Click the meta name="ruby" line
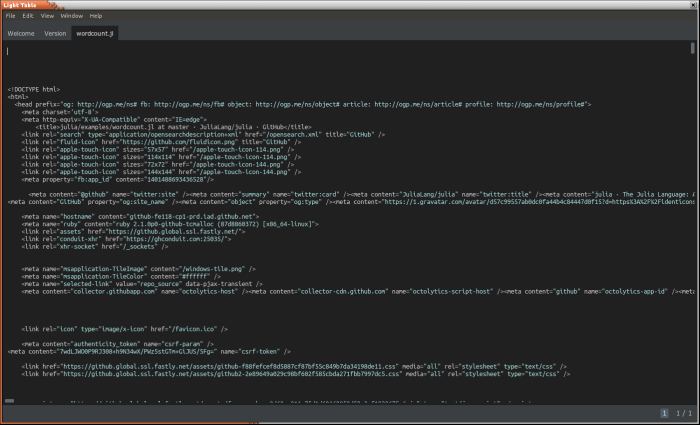 tap(170, 225)
